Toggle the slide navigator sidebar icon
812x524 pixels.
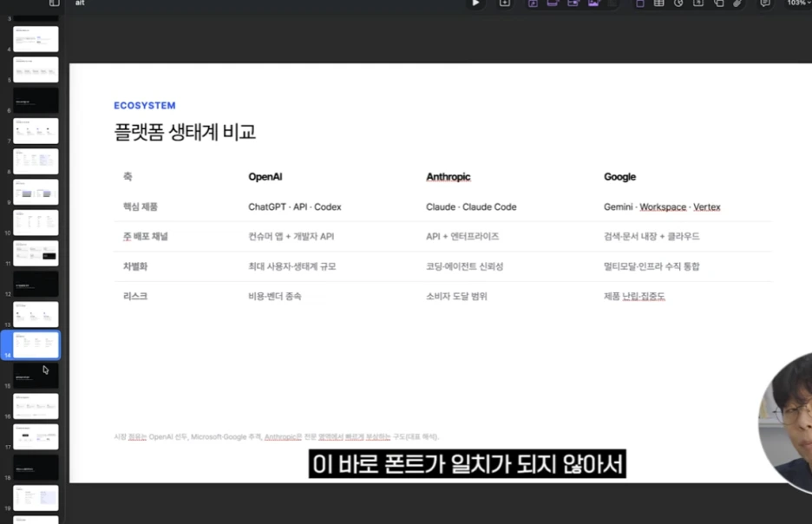pyautogui.click(x=55, y=3)
